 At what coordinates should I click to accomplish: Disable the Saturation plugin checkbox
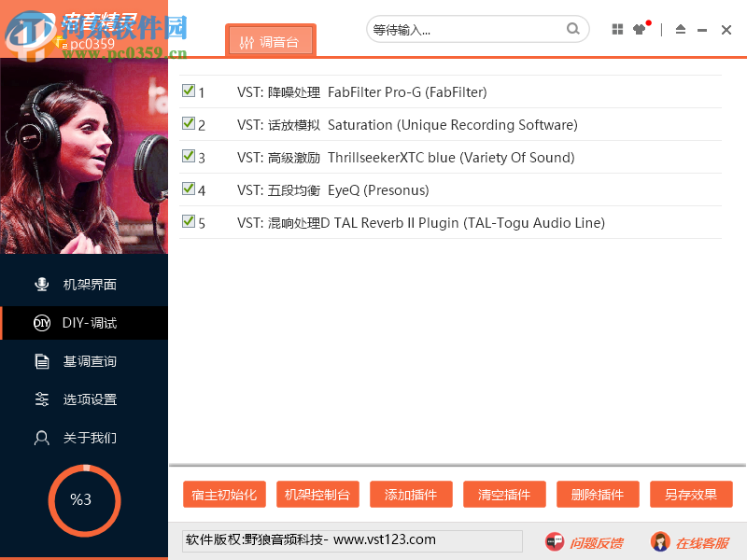(x=188, y=122)
